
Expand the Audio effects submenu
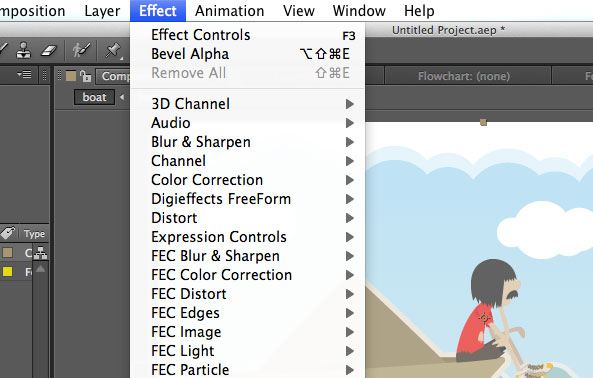pyautogui.click(x=248, y=123)
